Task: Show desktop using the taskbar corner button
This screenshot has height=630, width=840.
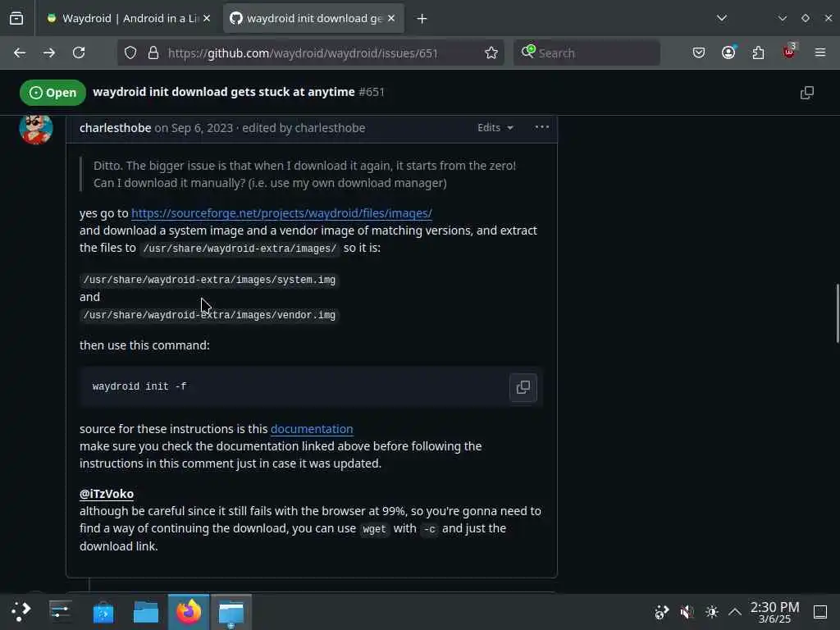Action: click(820, 612)
